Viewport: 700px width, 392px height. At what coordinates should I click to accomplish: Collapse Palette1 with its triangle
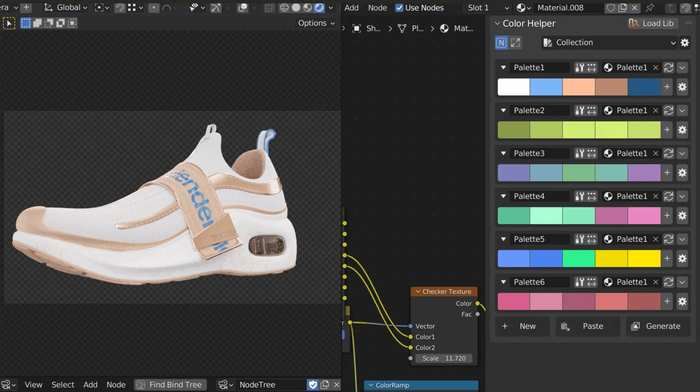click(503, 67)
